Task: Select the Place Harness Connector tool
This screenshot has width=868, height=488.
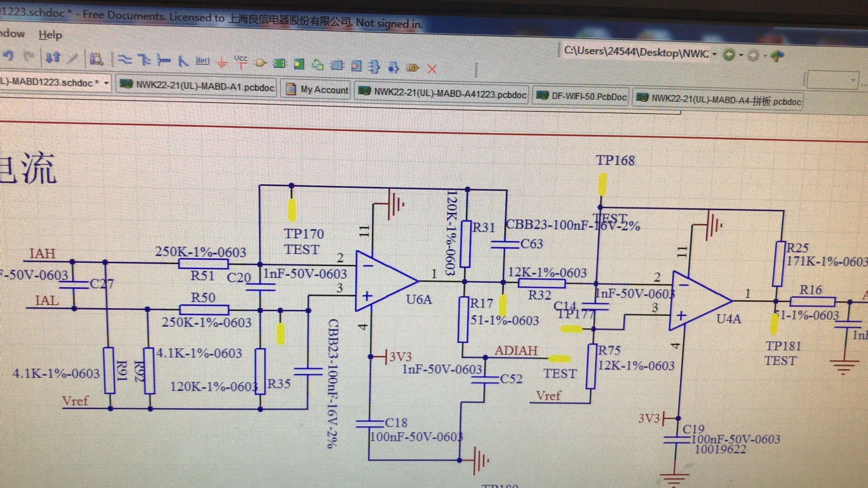Action: click(x=374, y=67)
